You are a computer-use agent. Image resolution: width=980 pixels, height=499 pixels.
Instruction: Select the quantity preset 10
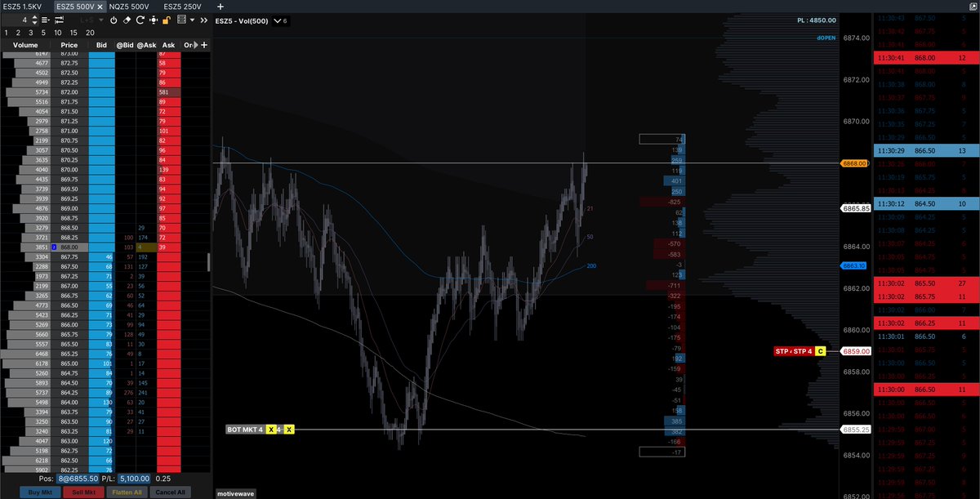coord(58,33)
